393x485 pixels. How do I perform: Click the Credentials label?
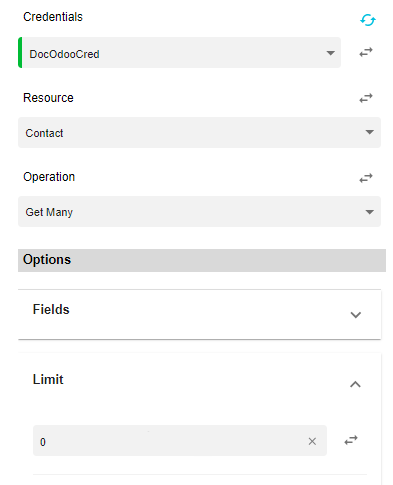tap(53, 17)
